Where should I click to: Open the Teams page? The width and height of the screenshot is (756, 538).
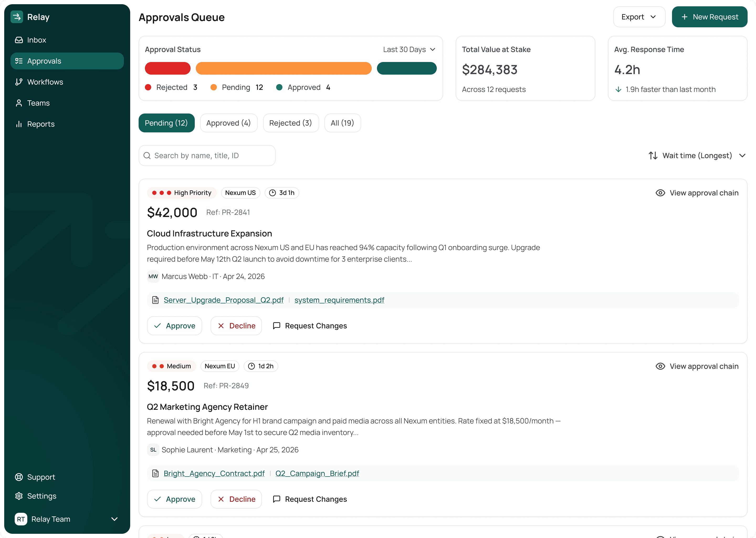[x=67, y=103]
